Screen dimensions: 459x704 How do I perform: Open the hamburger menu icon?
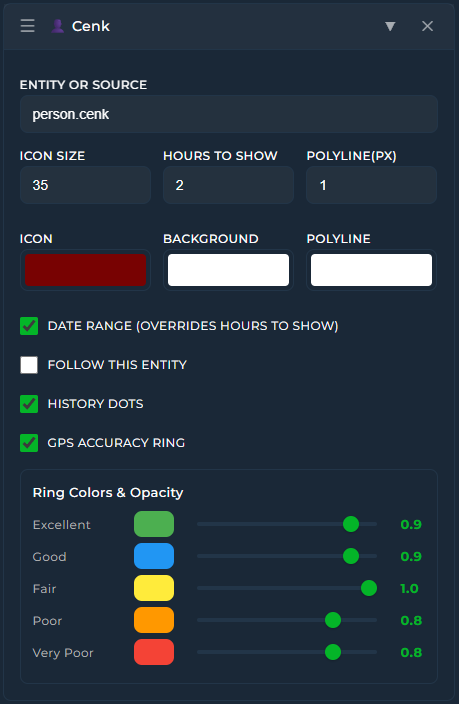click(x=27, y=26)
